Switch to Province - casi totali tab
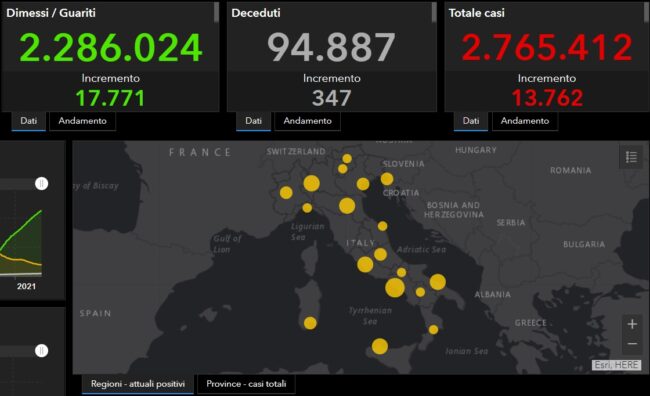The height and width of the screenshot is (396, 650). pos(246,384)
